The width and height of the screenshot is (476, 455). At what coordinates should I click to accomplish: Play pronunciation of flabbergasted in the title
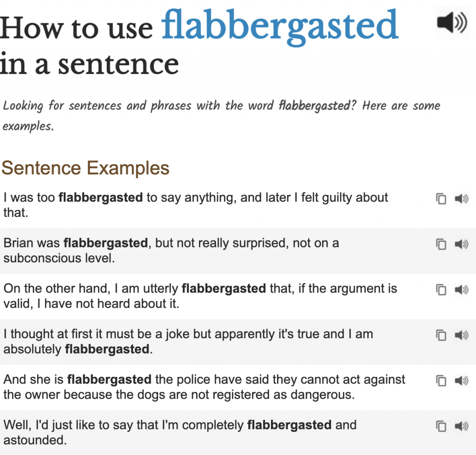[452, 22]
